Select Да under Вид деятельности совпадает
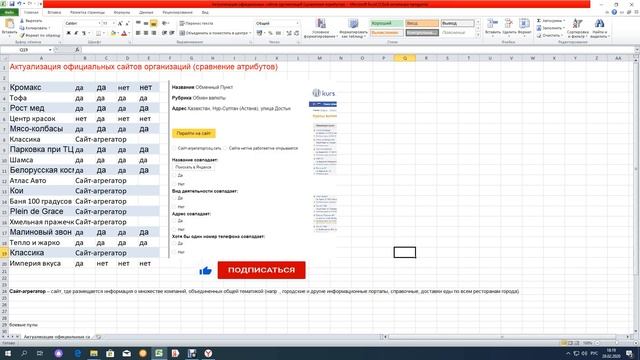This screenshot has height=360, width=640. point(175,198)
